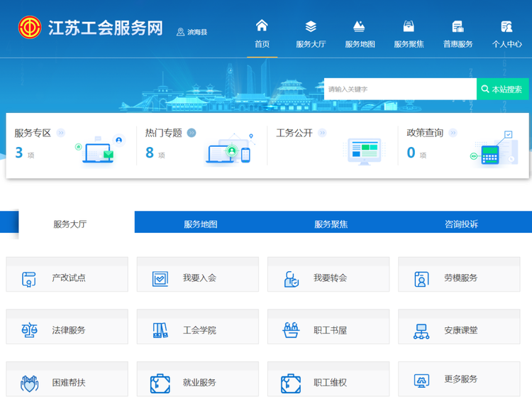The width and height of the screenshot is (532, 399).
Task: Click the 职工维权 briefcase icon
Action: coord(291,383)
